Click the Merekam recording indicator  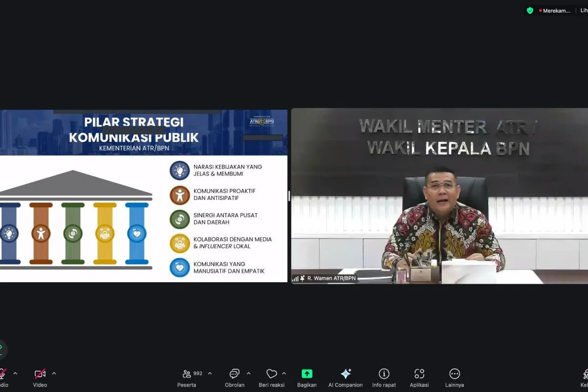point(555,10)
